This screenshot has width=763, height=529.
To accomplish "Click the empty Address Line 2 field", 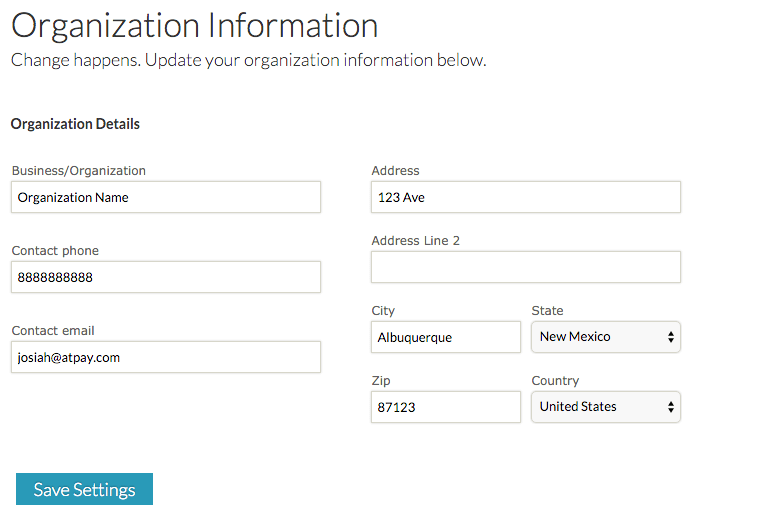I will pyautogui.click(x=526, y=267).
